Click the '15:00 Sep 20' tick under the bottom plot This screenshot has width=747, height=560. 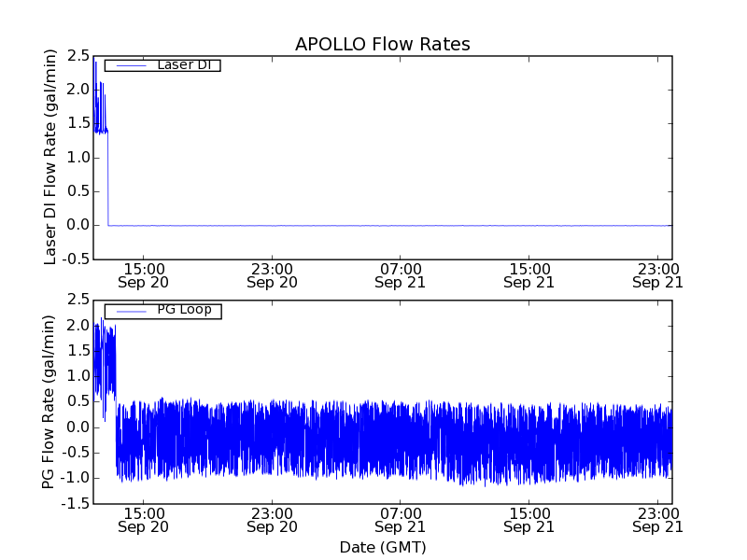click(x=144, y=520)
